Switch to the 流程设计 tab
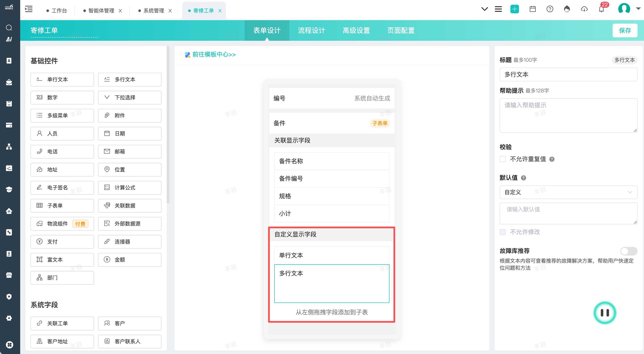644x354 pixels. [311, 30]
